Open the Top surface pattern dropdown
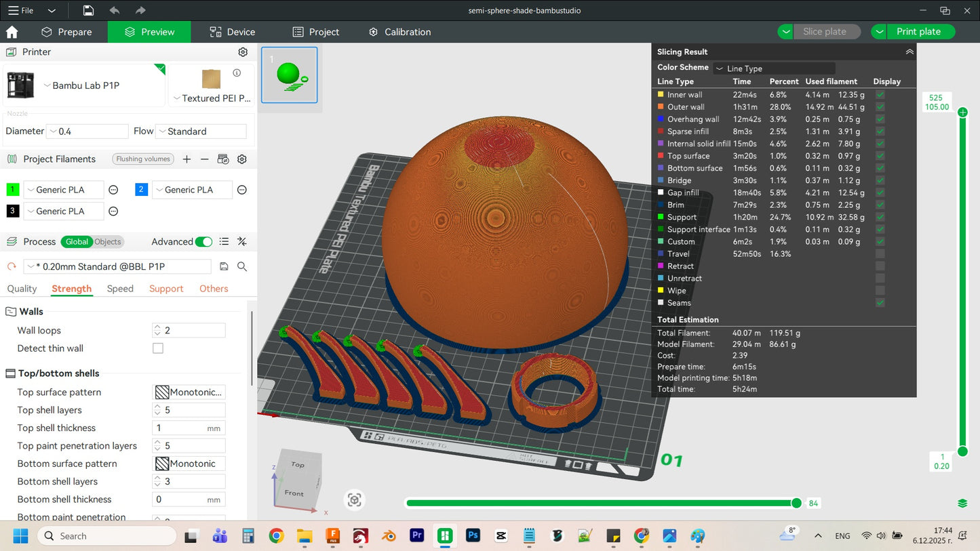Screen dimensions: 980x551 pyautogui.click(x=189, y=392)
